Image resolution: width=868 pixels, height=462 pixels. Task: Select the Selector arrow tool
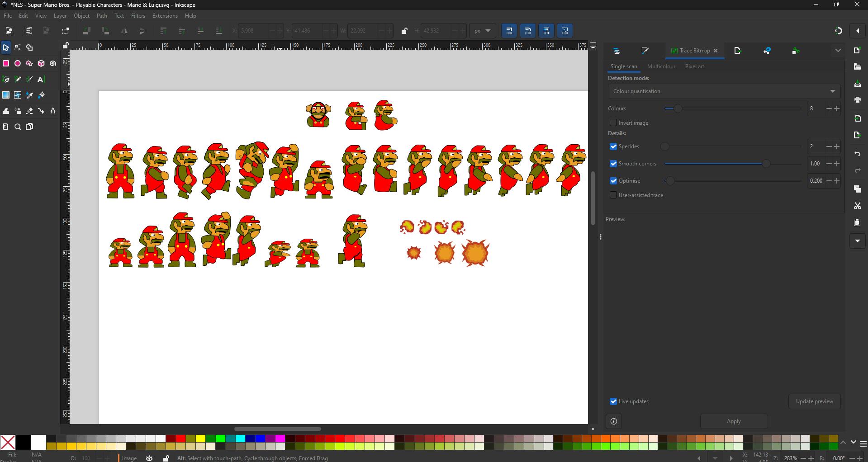(6, 47)
